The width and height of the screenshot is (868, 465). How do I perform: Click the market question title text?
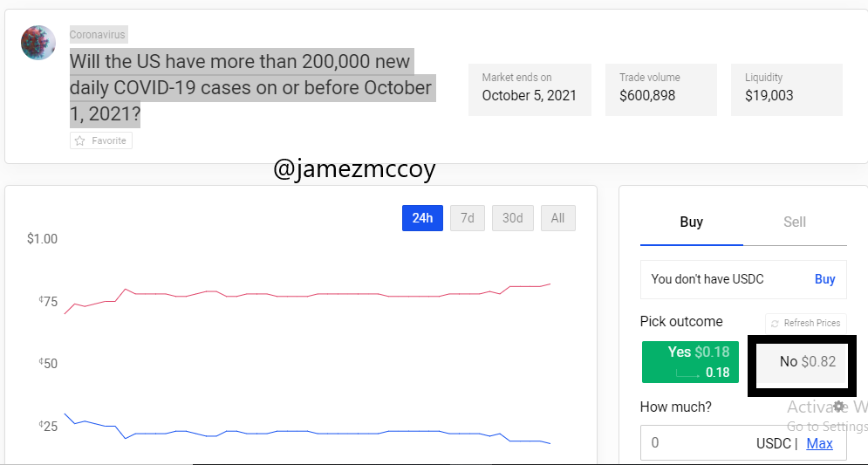[x=250, y=87]
